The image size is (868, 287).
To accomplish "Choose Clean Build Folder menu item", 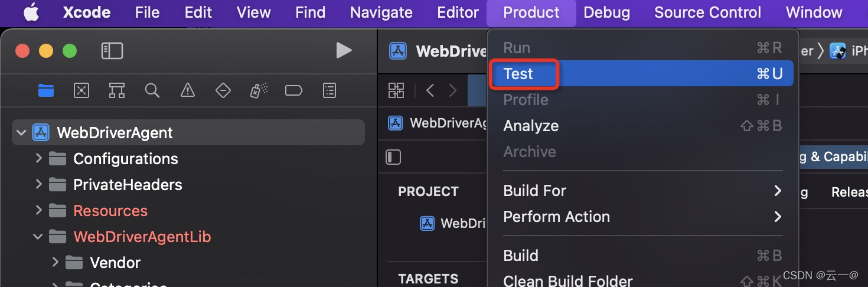I will pos(642,280).
